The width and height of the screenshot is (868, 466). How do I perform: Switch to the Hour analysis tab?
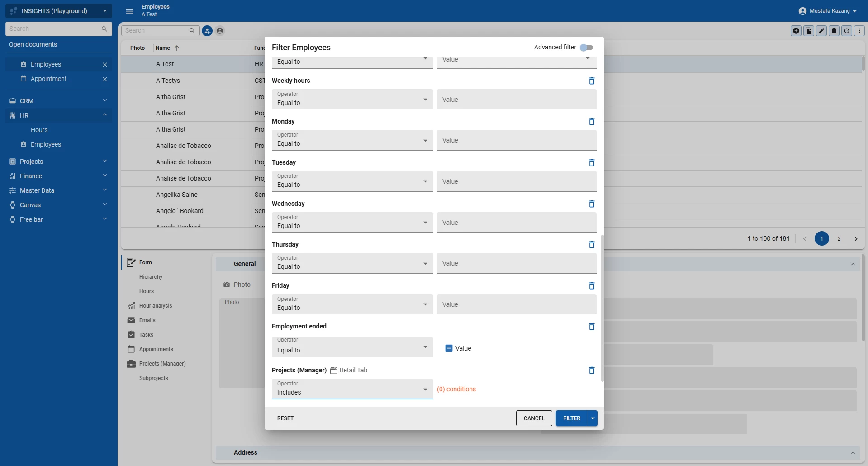point(156,306)
